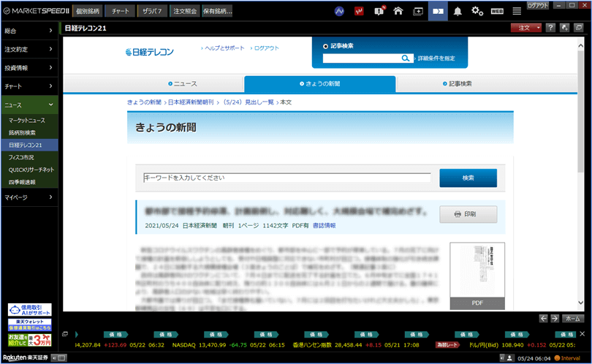Open the 注文 red dropdown button
The width and height of the screenshot is (592, 364).
coord(526,28)
